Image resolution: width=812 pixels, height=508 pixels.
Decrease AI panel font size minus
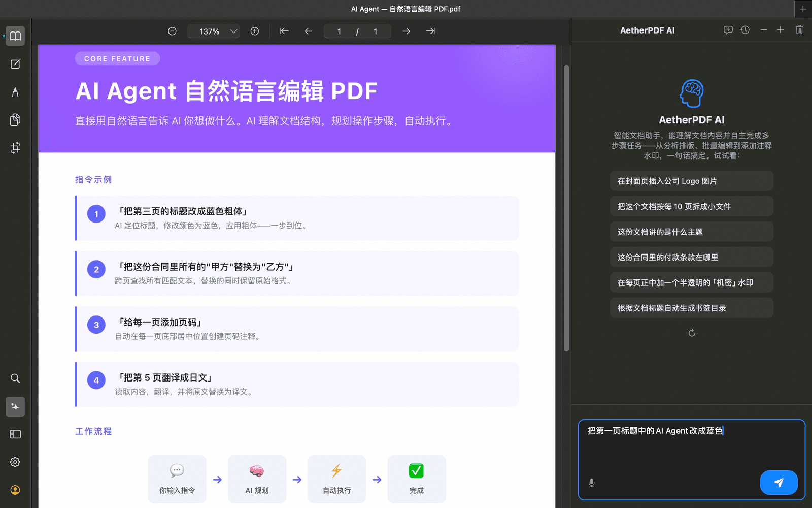[x=764, y=30]
